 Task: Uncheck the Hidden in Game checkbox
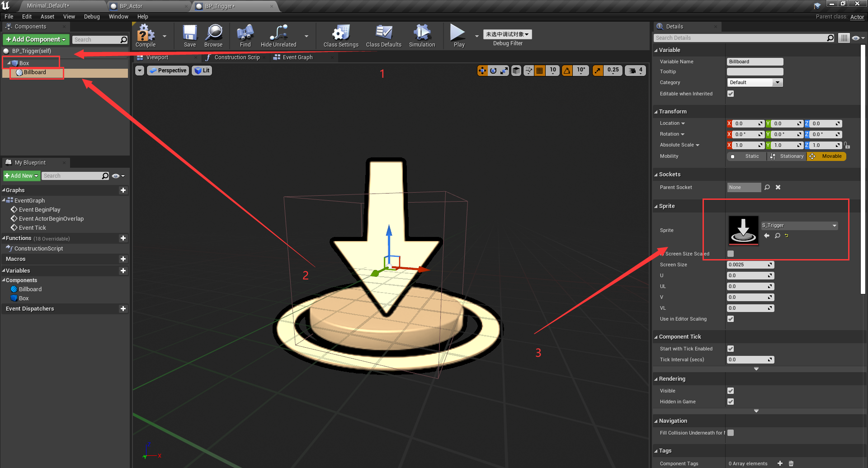pos(731,402)
